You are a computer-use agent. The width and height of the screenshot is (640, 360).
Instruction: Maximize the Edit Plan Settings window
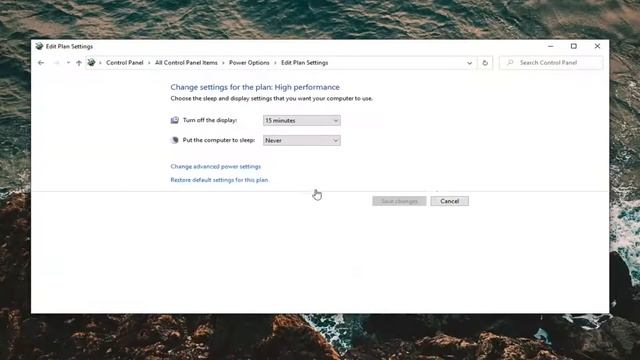[573, 46]
